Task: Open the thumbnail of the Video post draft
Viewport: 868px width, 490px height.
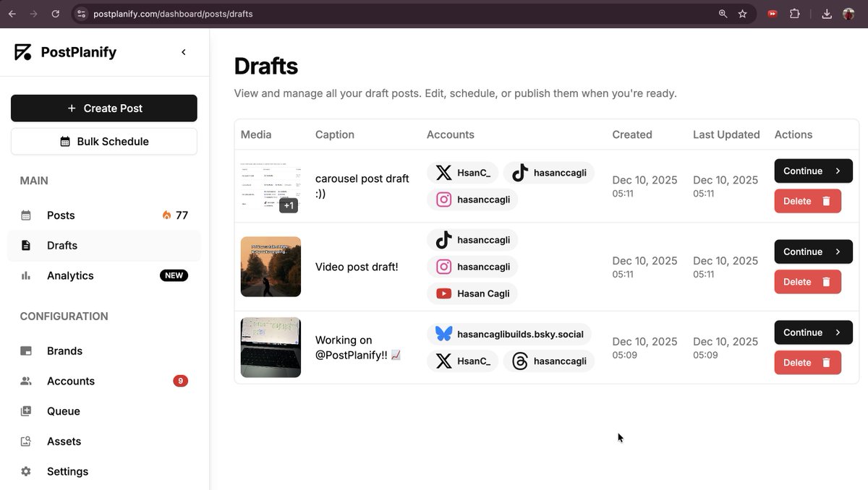Action: [x=271, y=266]
